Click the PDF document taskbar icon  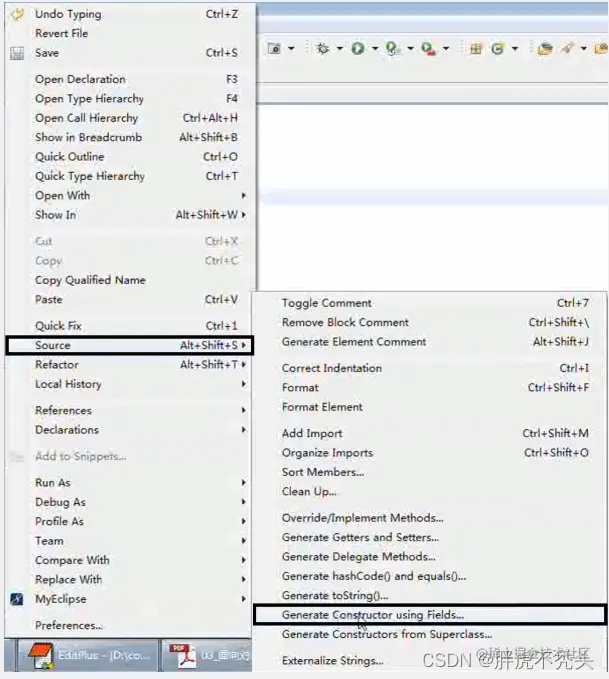click(x=182, y=656)
